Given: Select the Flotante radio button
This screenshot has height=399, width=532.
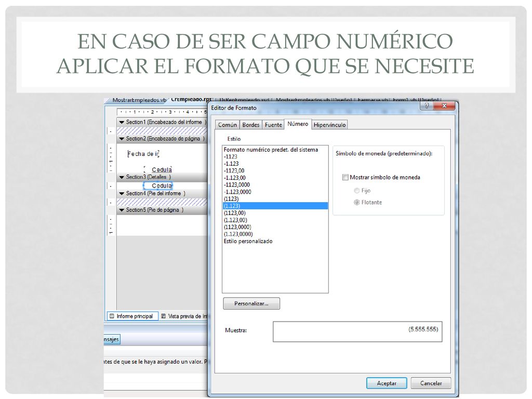Looking at the screenshot, I should tap(356, 202).
